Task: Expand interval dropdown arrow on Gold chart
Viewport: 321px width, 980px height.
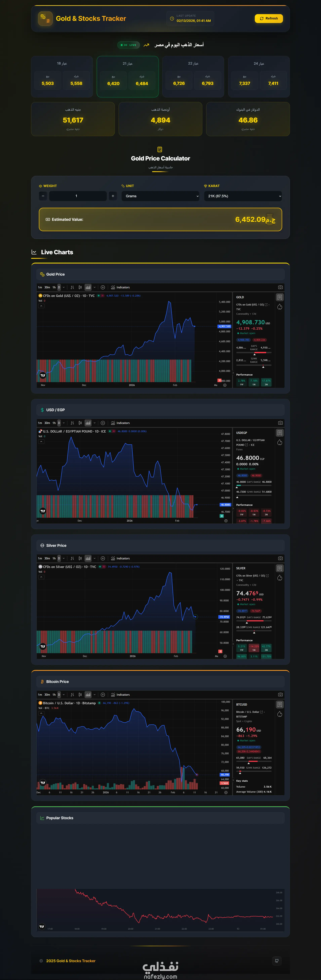Action: (x=64, y=287)
